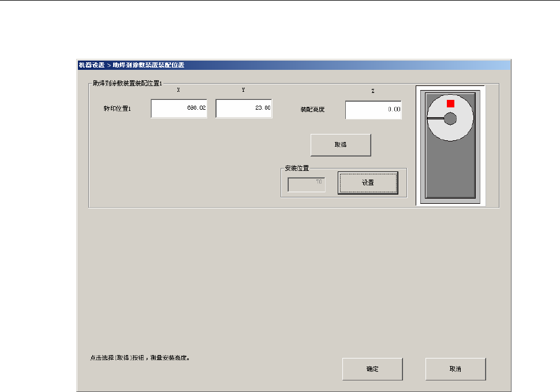Viewport: 560px width, 392px height.
Task: Click the Z 装配高度 field showing 0.00
Action: [373, 110]
